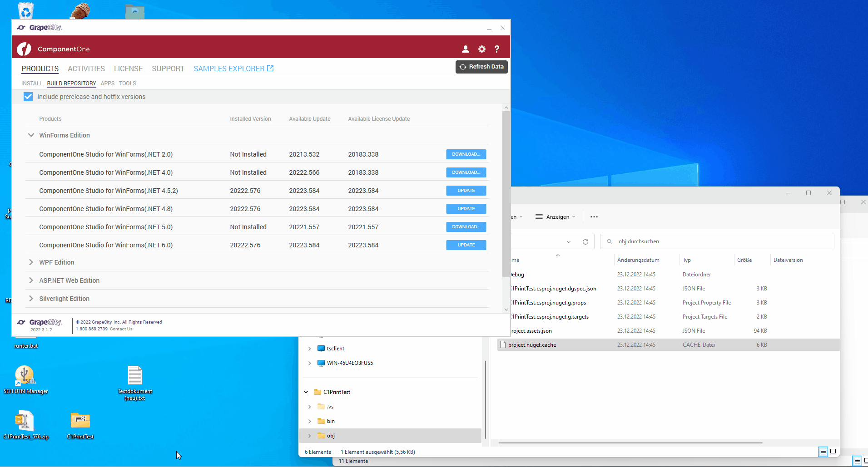Sort by Größe column header
Screen dimensions: 868x467
point(744,260)
